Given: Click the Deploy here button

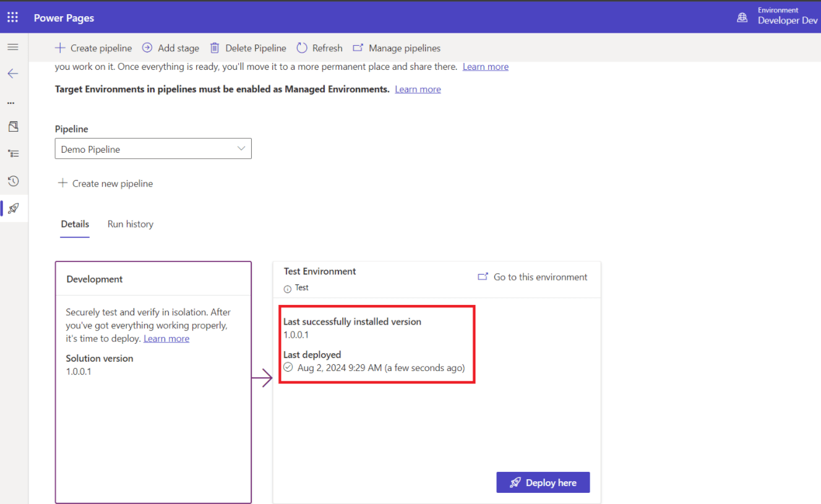Looking at the screenshot, I should click(543, 482).
